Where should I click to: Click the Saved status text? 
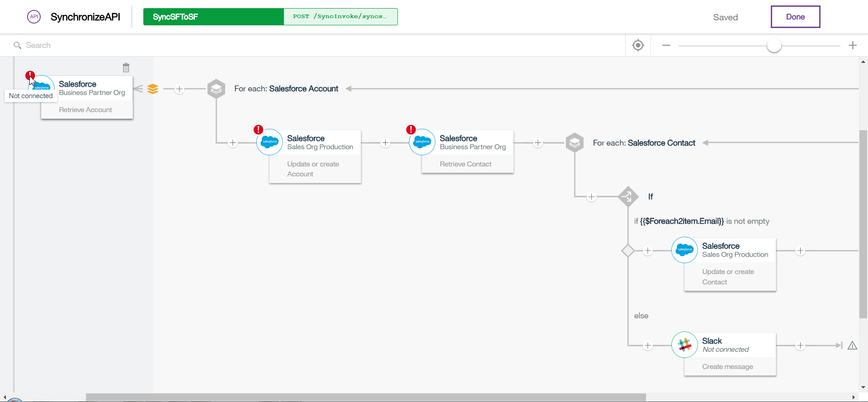coord(725,17)
